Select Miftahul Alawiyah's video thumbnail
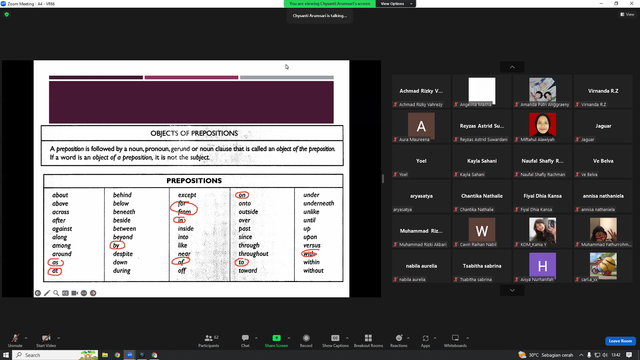 click(542, 126)
